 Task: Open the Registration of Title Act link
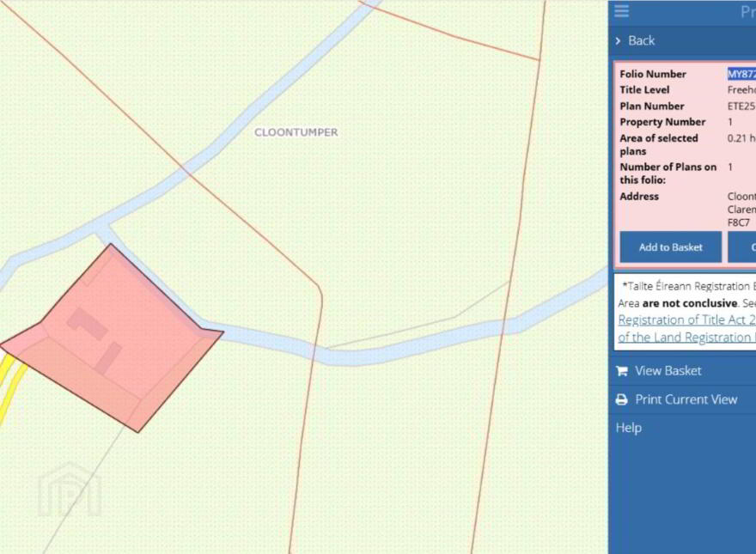pyautogui.click(x=687, y=320)
